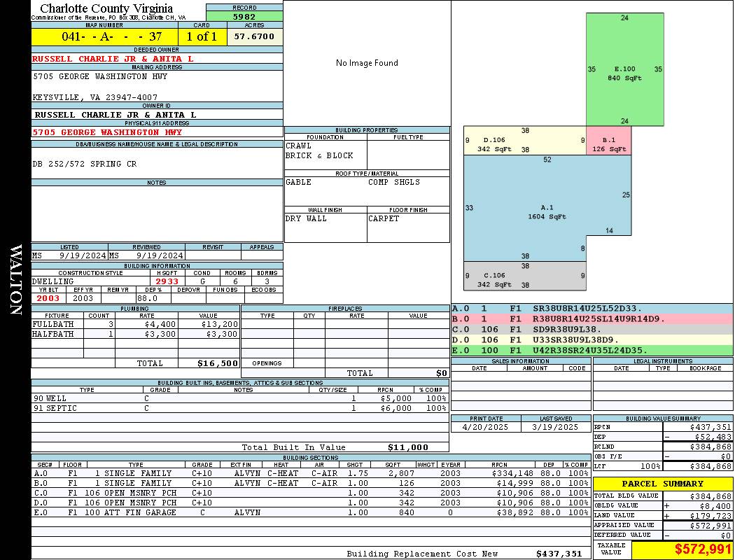Select the No Image Found placeholder
This screenshot has height=560, width=735.
[x=367, y=63]
